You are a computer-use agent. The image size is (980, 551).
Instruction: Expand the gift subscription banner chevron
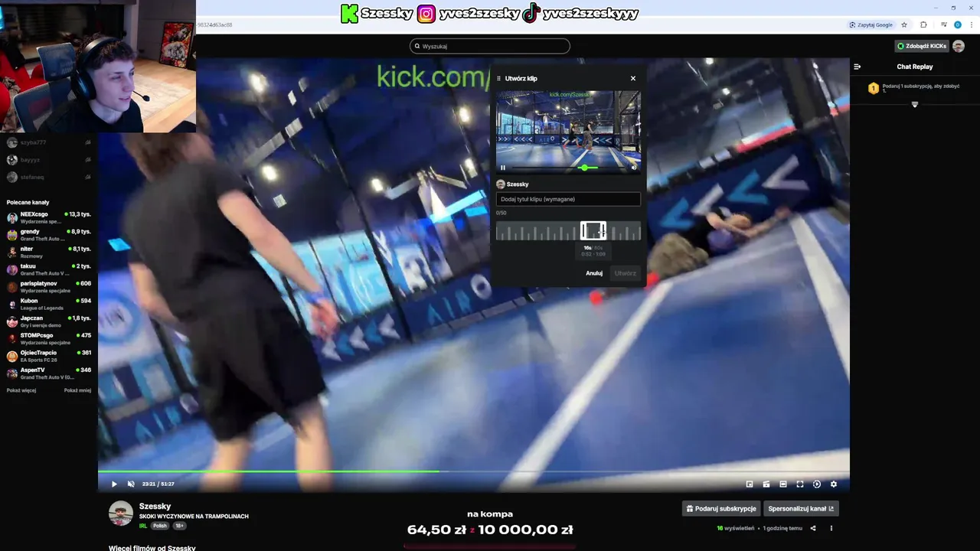(915, 104)
